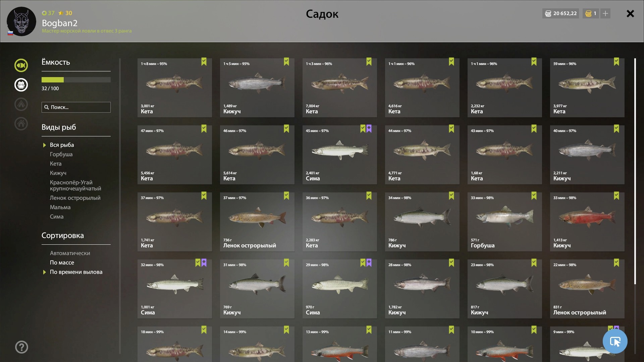644x362 pixels.
Task: Show Вся рыба category
Action: click(x=62, y=145)
